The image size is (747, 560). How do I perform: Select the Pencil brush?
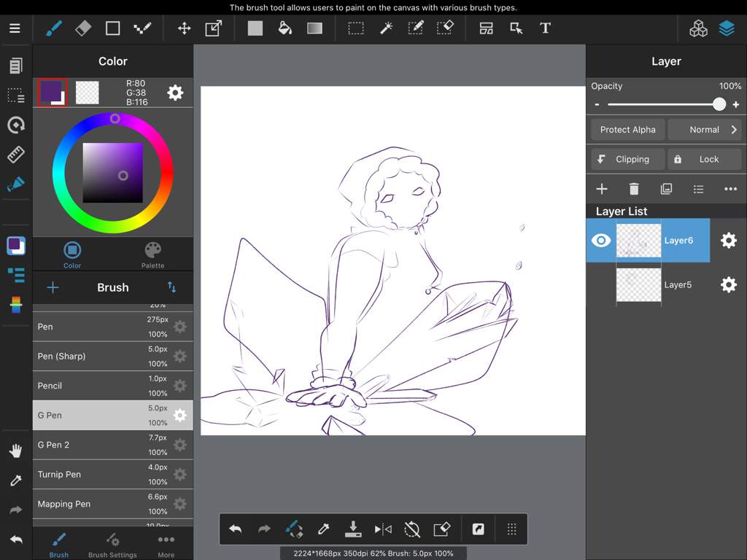[x=113, y=386]
